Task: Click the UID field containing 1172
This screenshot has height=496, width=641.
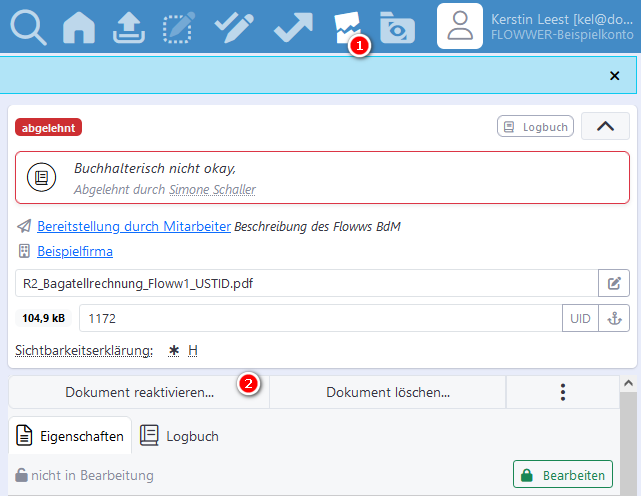Action: pyautogui.click(x=320, y=319)
